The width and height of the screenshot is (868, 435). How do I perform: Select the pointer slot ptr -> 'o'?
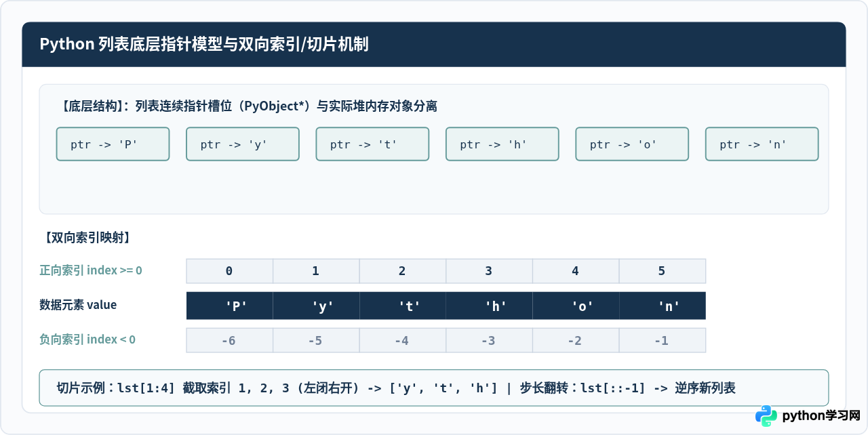coord(632,144)
